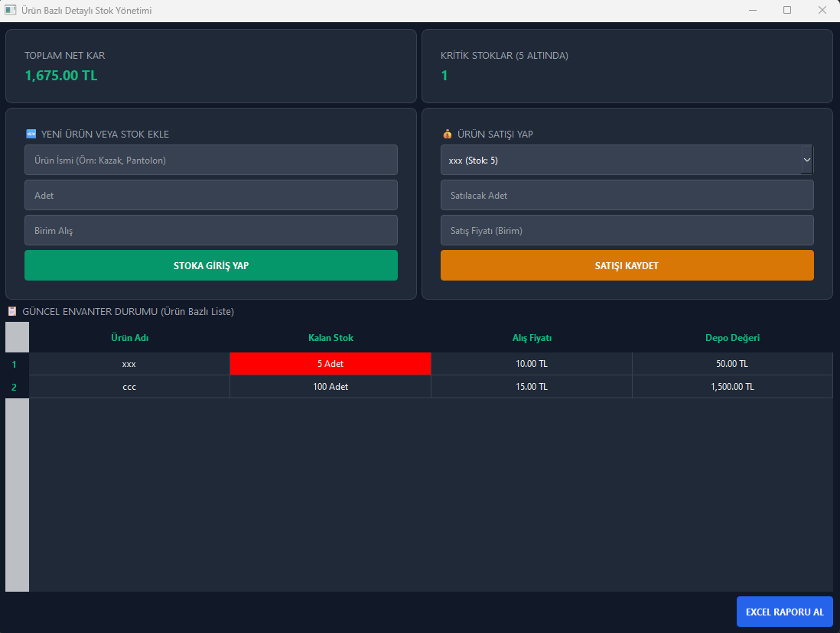Select the red 5 Adet stock cell
The height and width of the screenshot is (633, 840).
pyautogui.click(x=330, y=364)
